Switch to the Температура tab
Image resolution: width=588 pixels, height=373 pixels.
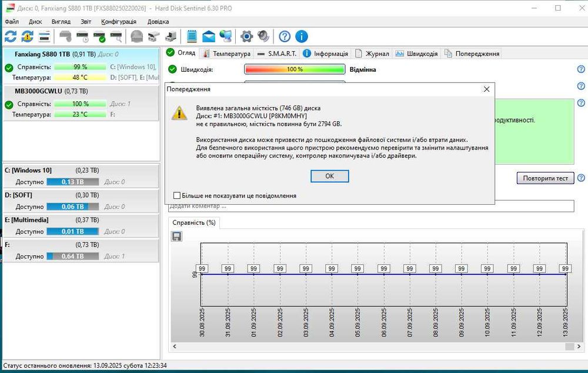(x=227, y=54)
